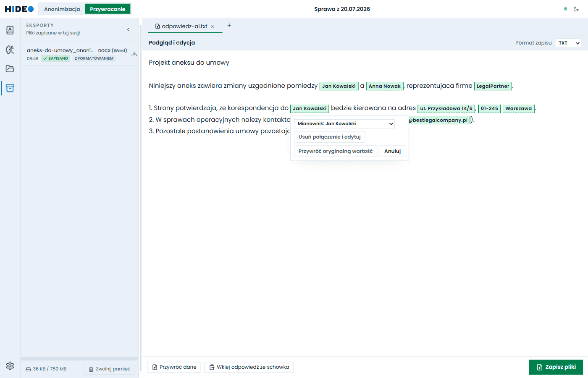The height and width of the screenshot is (378, 588).
Task: Open the Mianownik: Jan Kowalski dropdown
Action: (344, 123)
